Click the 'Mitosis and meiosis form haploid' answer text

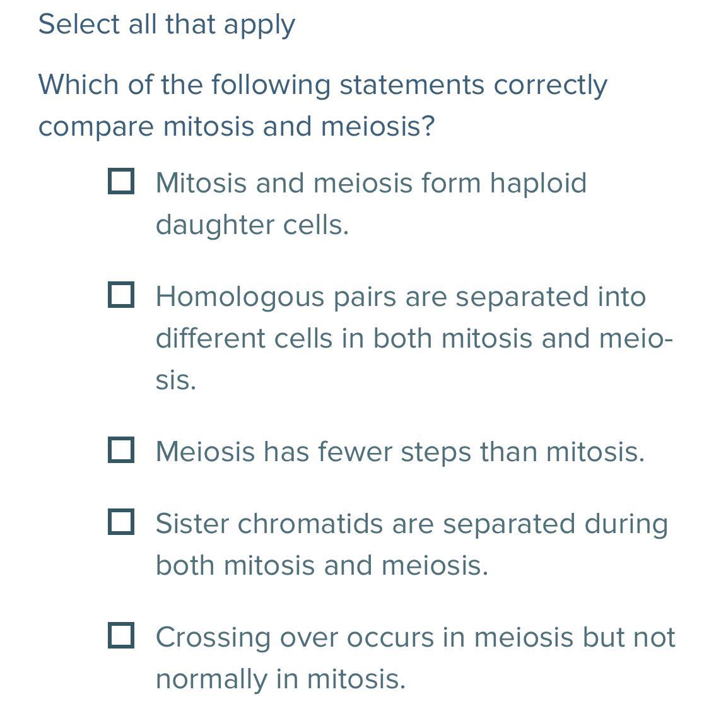pos(371,183)
